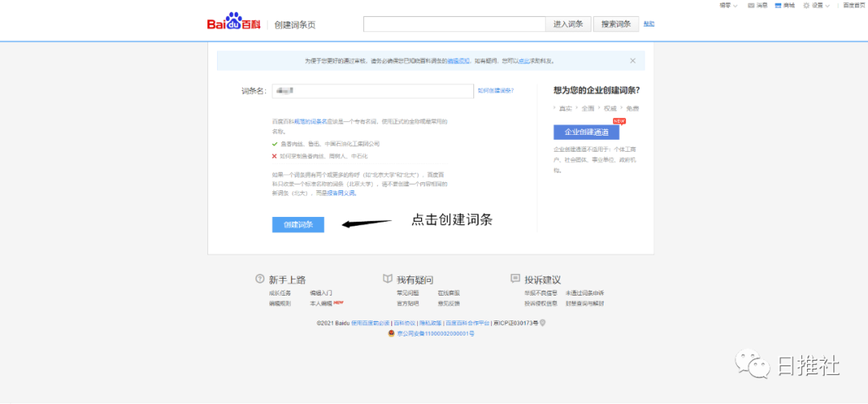868x404 pixels.
Task: Dismiss the blue notice banner
Action: click(633, 60)
